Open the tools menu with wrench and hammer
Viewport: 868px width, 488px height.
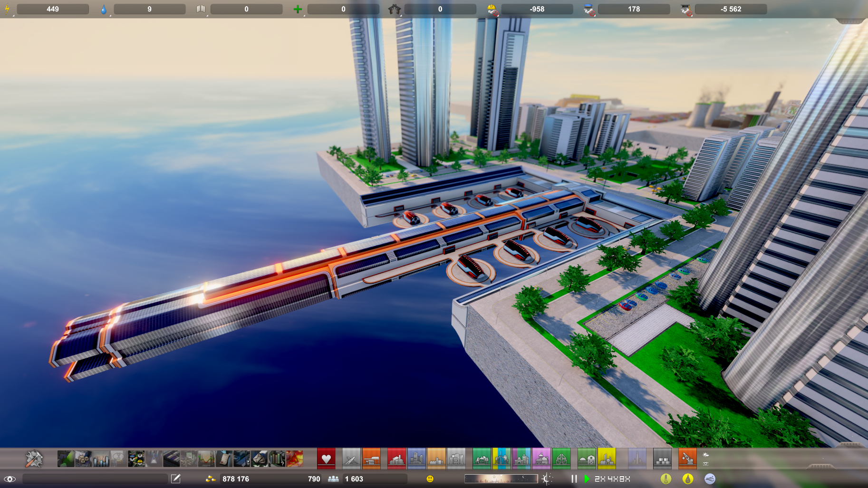[34, 459]
